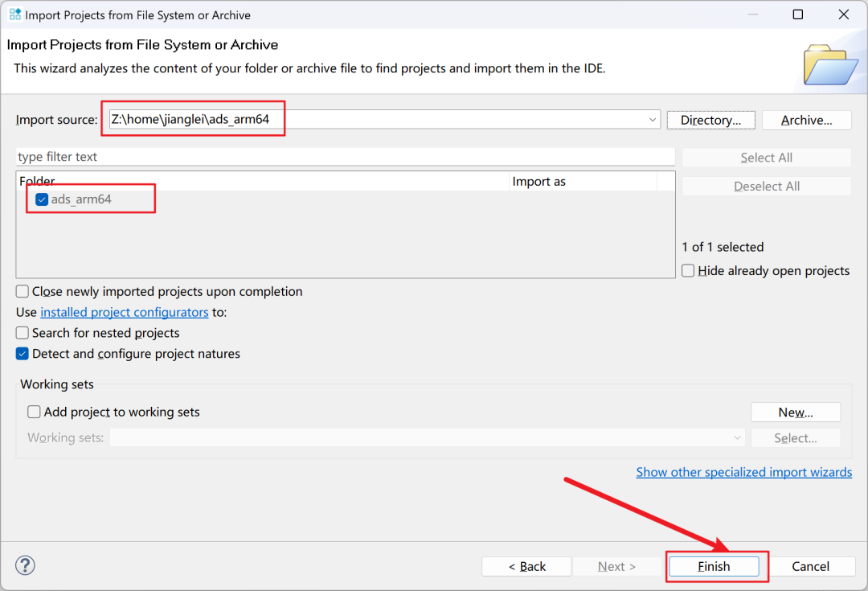Click Finish to import the project
Image resolution: width=868 pixels, height=591 pixels.
click(x=713, y=566)
